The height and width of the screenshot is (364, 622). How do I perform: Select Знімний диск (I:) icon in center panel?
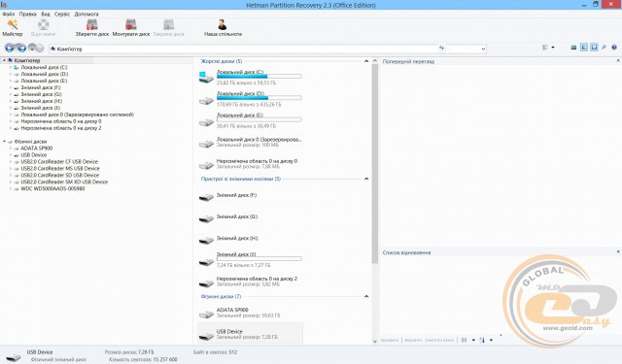pos(206,261)
